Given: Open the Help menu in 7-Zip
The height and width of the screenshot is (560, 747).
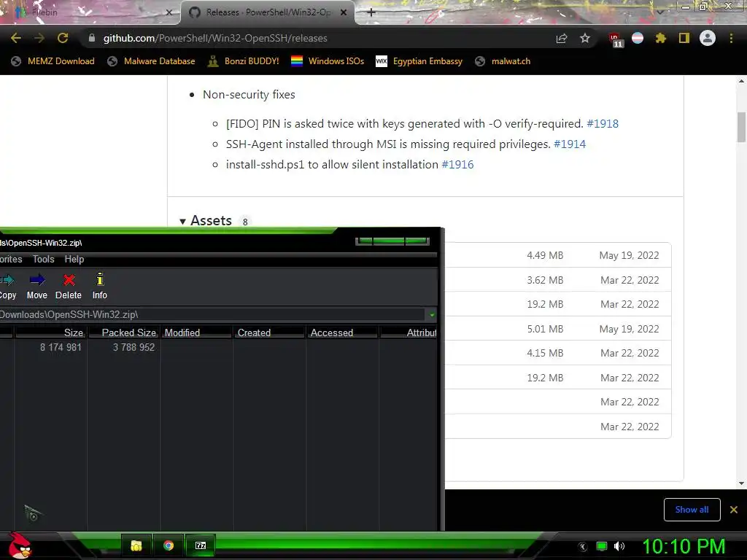Looking at the screenshot, I should (x=74, y=259).
